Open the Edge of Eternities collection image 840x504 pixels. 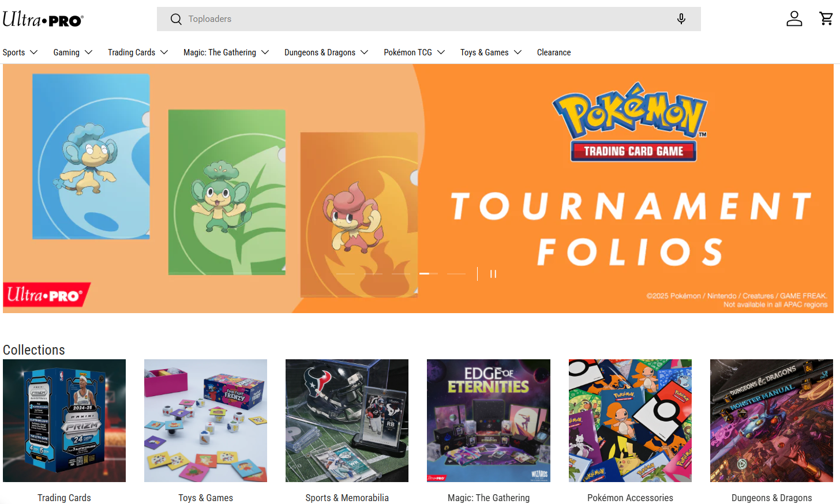click(x=488, y=420)
